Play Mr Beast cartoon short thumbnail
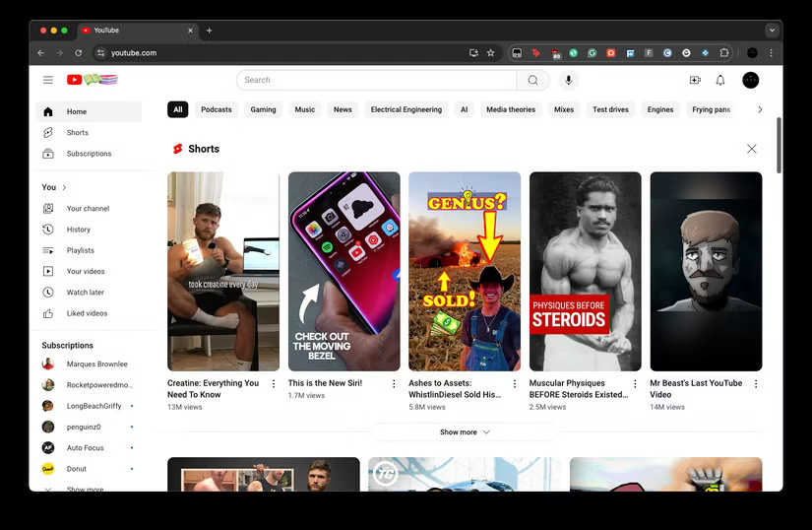This screenshot has width=812, height=530. click(706, 272)
